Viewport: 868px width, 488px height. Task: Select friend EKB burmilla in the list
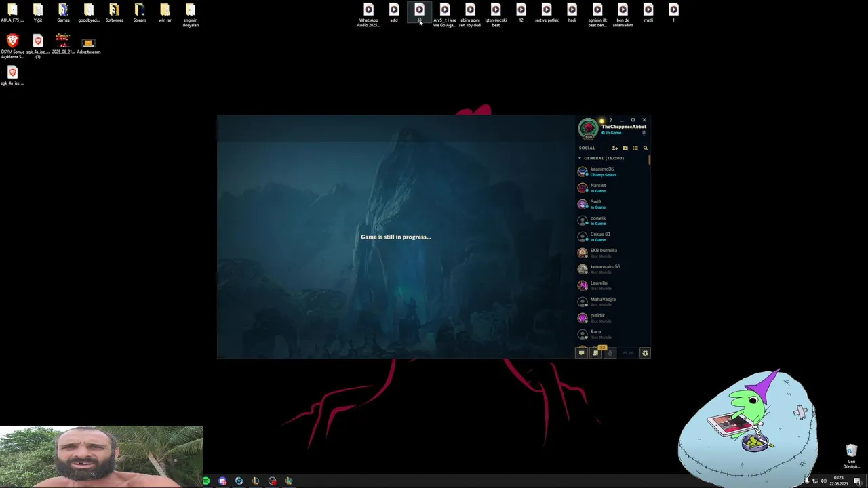pyautogui.click(x=612, y=253)
